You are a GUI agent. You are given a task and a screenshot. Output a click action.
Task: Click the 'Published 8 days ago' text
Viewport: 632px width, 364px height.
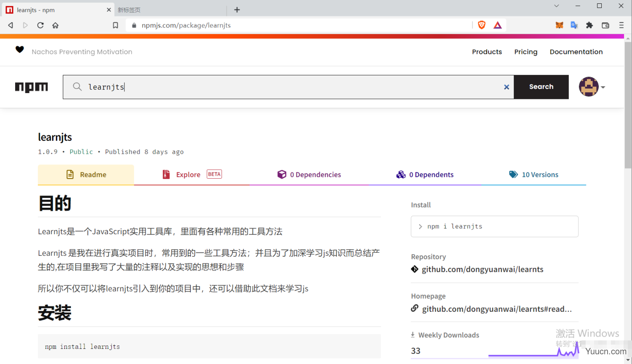click(144, 152)
